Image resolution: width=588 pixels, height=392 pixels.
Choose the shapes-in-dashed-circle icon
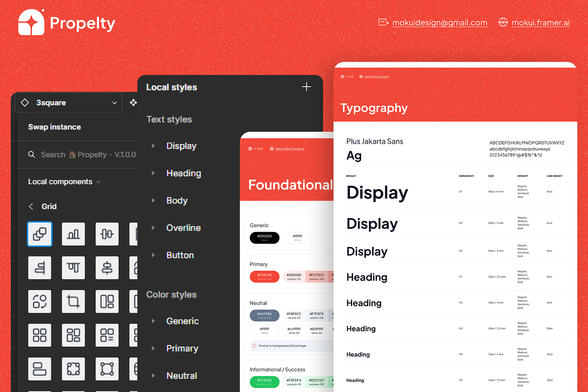coord(40,301)
